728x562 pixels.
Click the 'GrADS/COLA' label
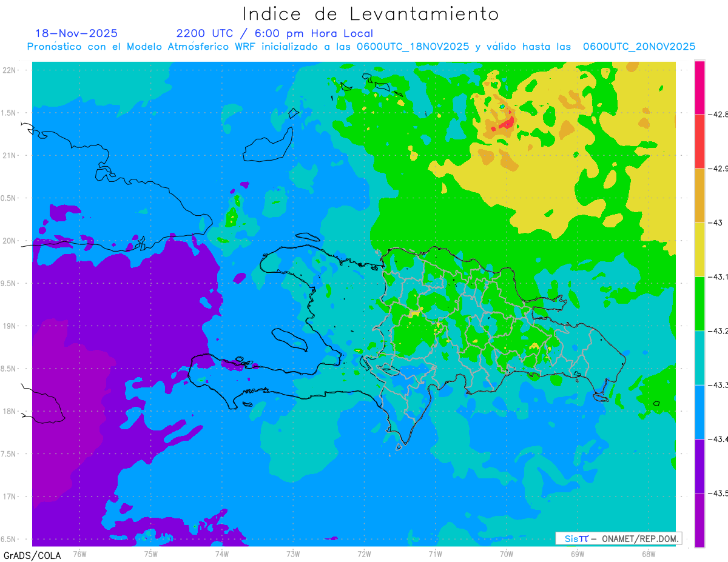click(x=32, y=555)
